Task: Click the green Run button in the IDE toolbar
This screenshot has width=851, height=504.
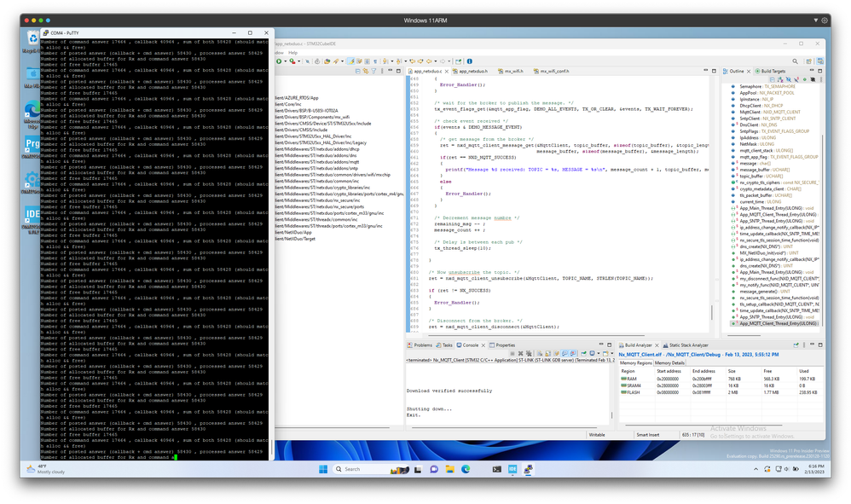Action: pos(279,61)
